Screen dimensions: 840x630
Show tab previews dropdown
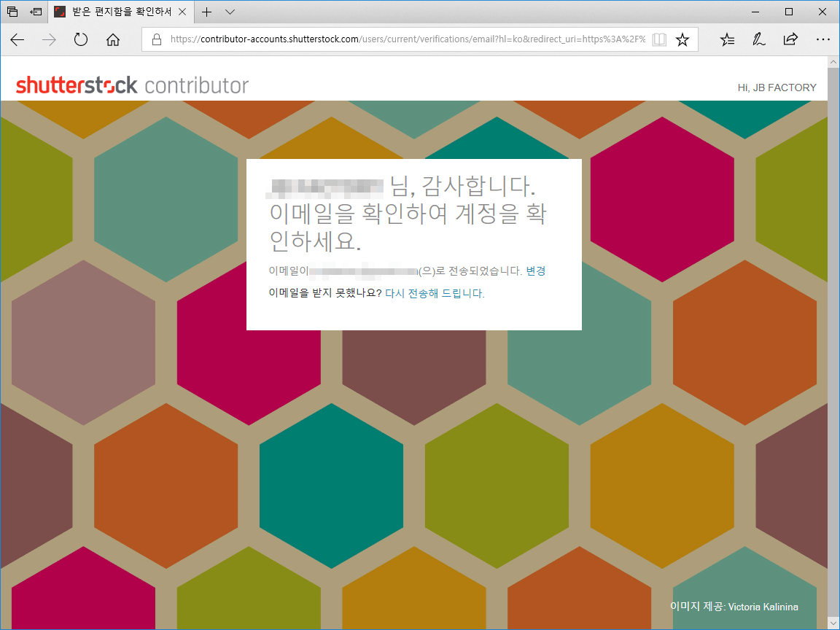[x=230, y=12]
